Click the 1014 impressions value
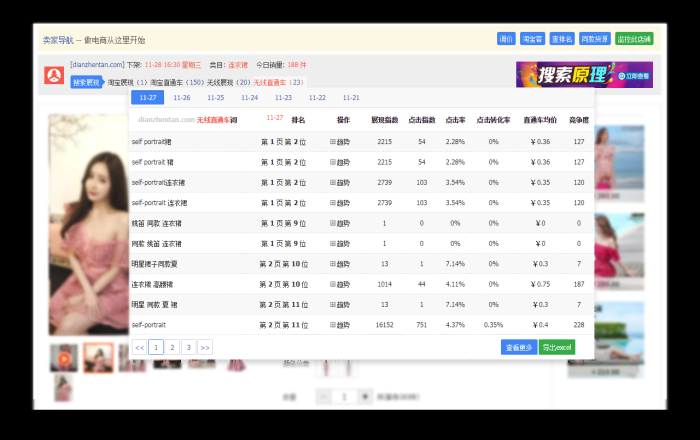 tap(384, 284)
